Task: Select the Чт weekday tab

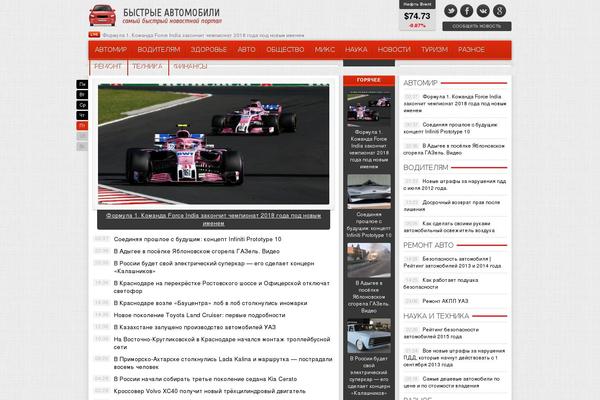Action: click(x=82, y=115)
